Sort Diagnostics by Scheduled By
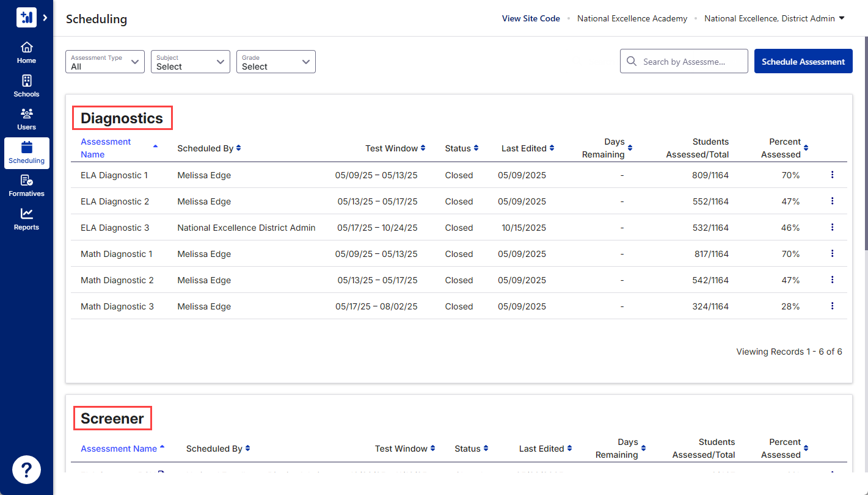This screenshot has height=495, width=868. tap(210, 148)
